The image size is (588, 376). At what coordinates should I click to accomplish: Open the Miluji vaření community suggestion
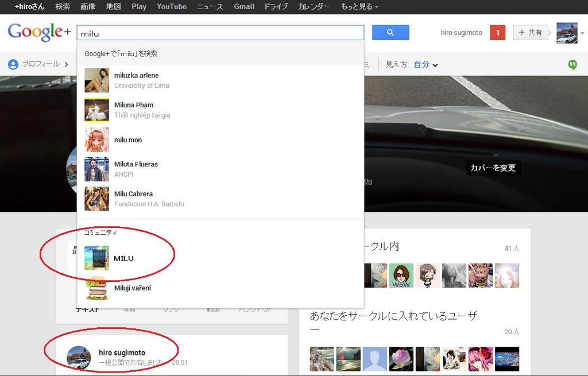tap(220, 288)
